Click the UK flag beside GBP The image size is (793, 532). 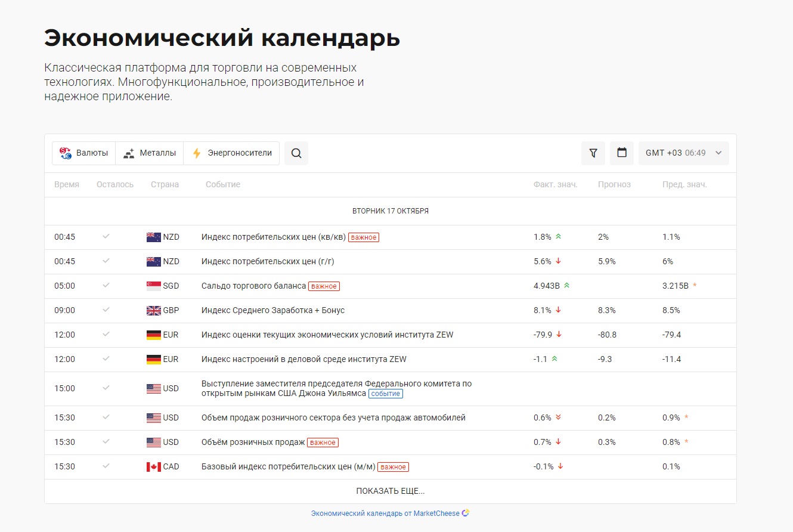[x=153, y=311]
